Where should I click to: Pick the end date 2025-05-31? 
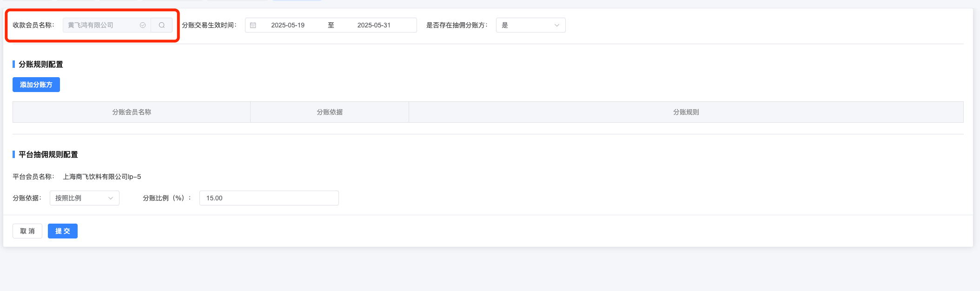click(374, 25)
